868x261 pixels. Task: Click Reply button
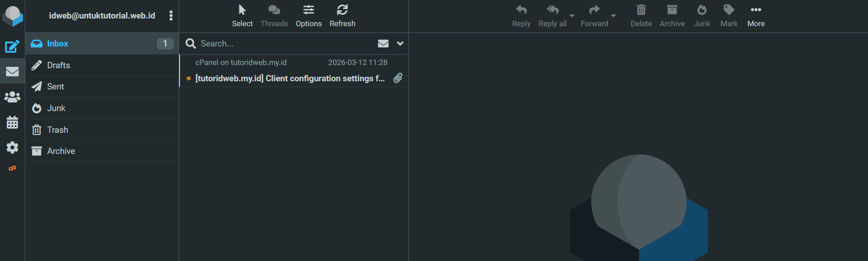click(521, 16)
